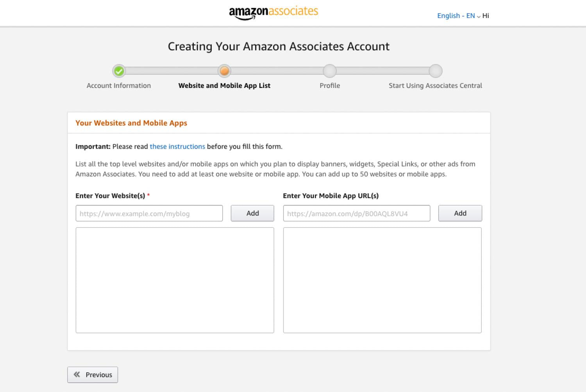Expand the Hi user menu

(x=486, y=16)
